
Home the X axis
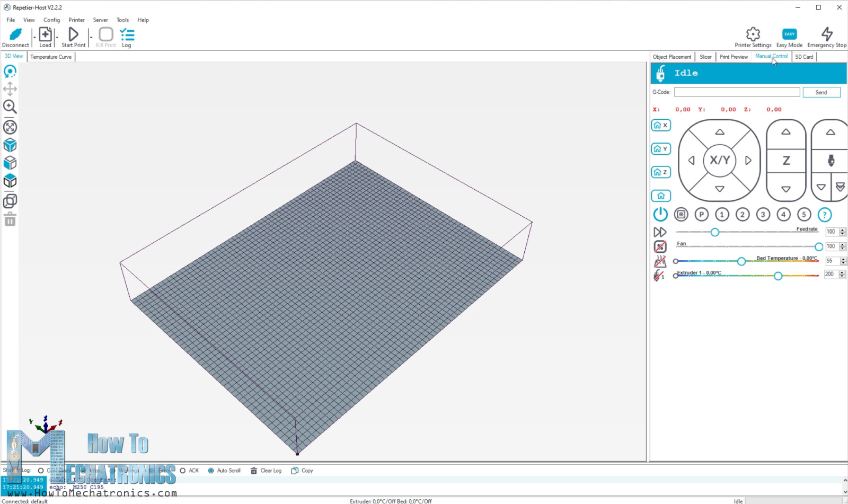pyautogui.click(x=660, y=125)
